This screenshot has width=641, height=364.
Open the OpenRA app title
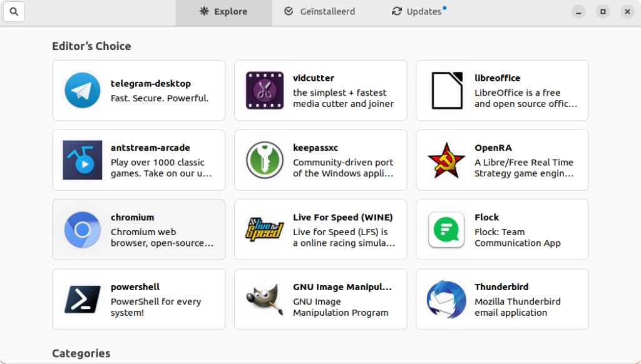[493, 148]
